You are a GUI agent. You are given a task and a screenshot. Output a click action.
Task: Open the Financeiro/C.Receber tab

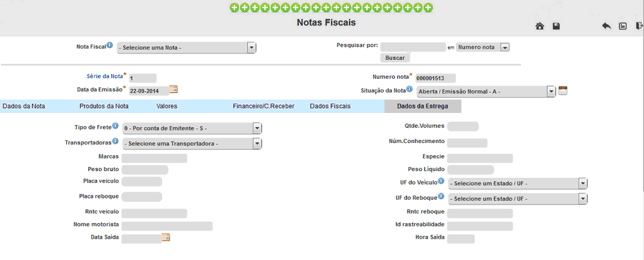[263, 106]
